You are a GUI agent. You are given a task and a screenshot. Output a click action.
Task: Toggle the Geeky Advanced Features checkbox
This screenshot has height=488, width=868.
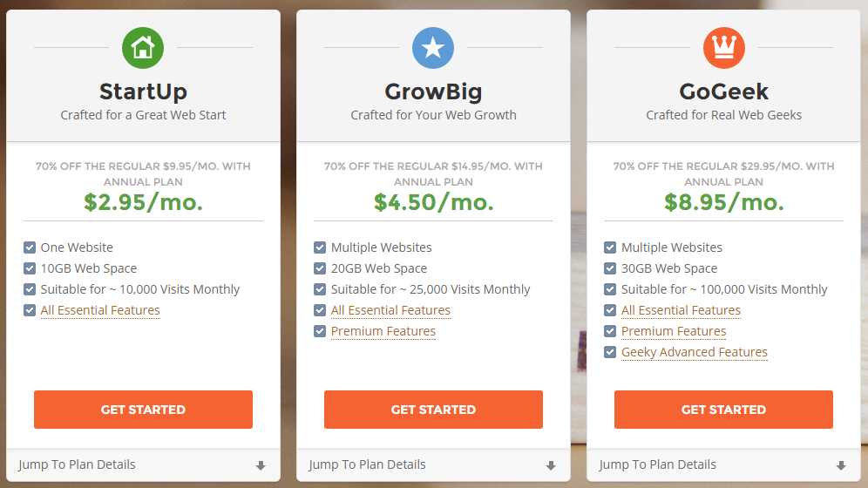[610, 352]
